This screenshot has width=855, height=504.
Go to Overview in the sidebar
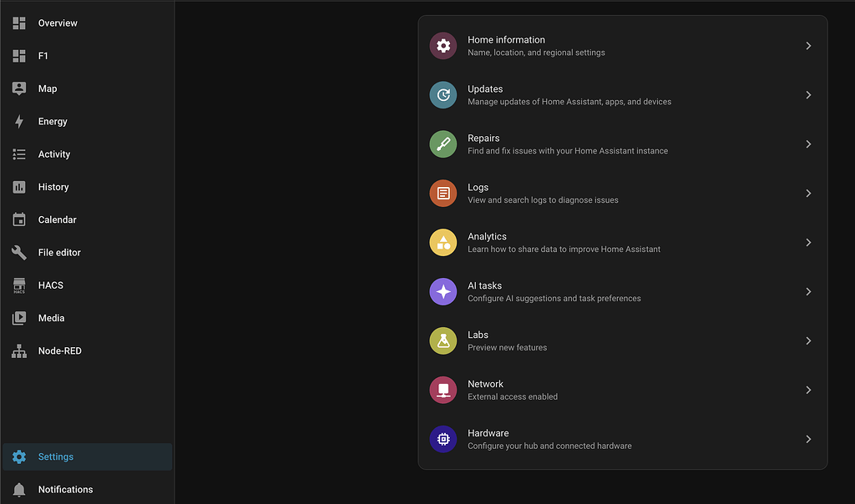[58, 23]
